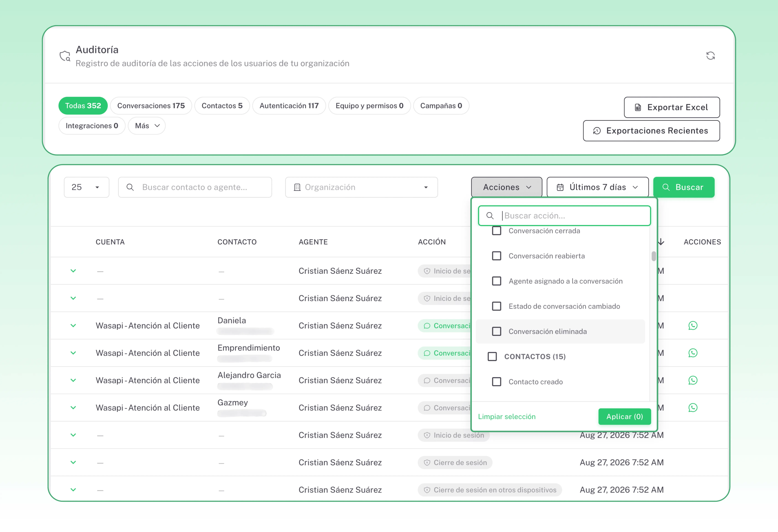778x532 pixels.
Task: Open WhatsApp chat icon for Daniela row
Action: 693,326
